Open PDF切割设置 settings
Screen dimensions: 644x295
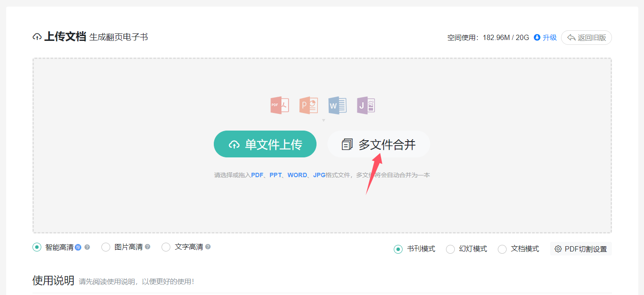[581, 249]
